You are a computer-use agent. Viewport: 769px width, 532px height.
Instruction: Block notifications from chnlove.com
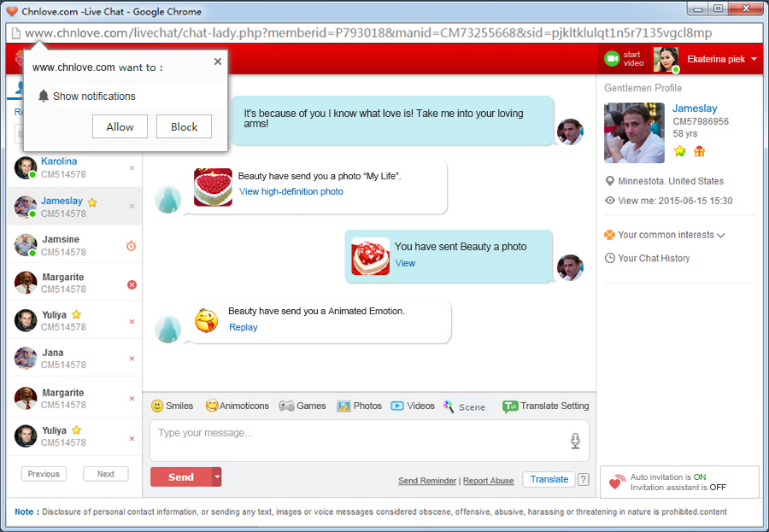[184, 126]
